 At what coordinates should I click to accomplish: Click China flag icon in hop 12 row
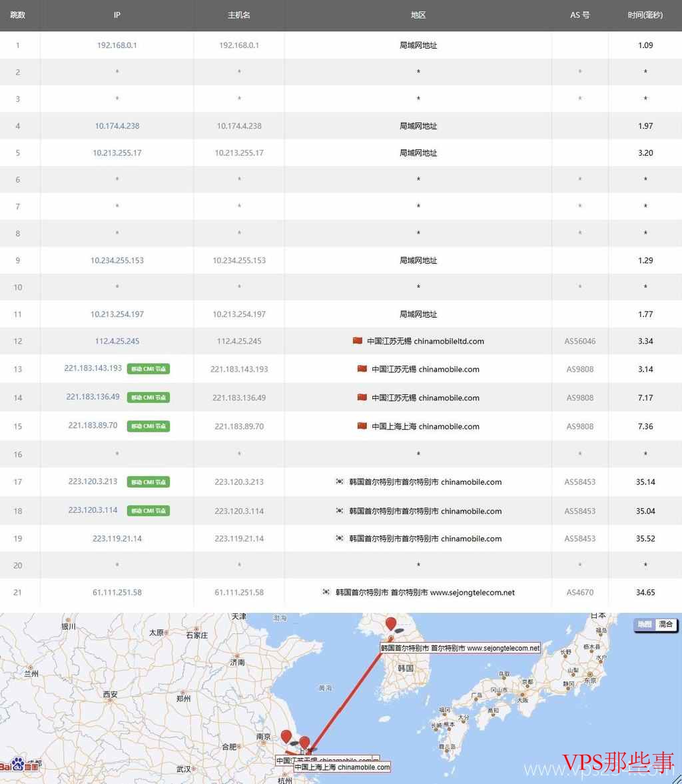tap(358, 340)
